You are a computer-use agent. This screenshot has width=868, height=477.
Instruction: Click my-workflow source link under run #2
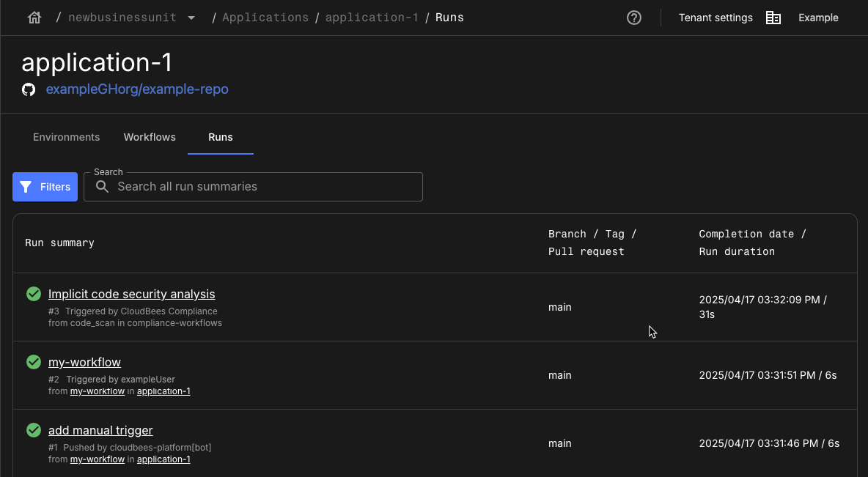98,391
